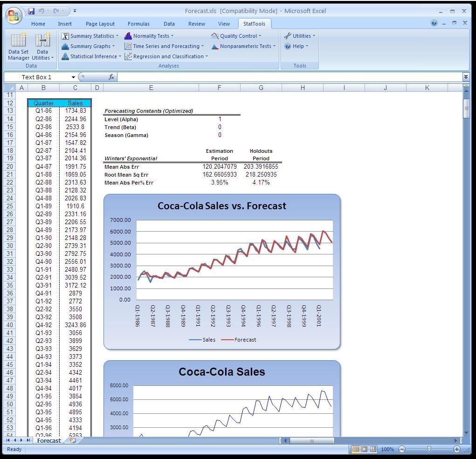This screenshot has width=476, height=459.
Task: Click the Insert Function fx icon
Action: click(111, 77)
